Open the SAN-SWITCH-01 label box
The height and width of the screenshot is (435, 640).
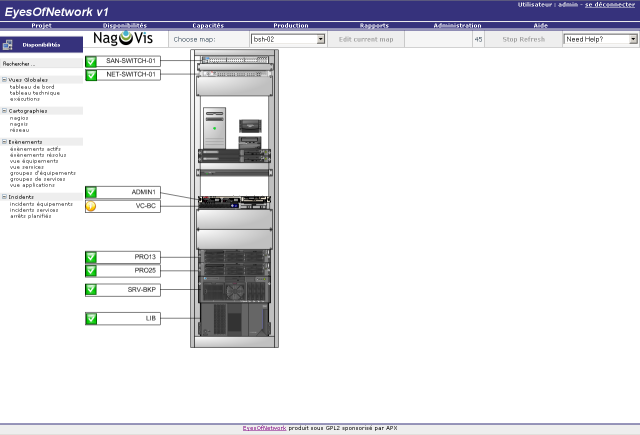[128, 61]
